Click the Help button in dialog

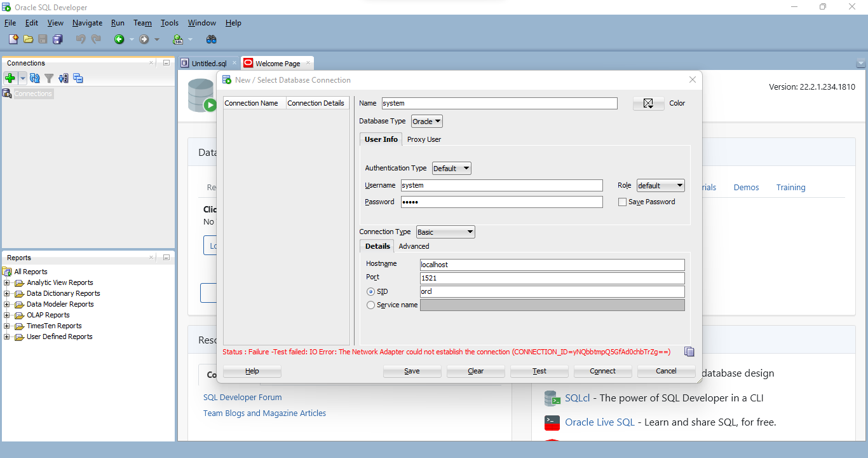[x=252, y=371]
